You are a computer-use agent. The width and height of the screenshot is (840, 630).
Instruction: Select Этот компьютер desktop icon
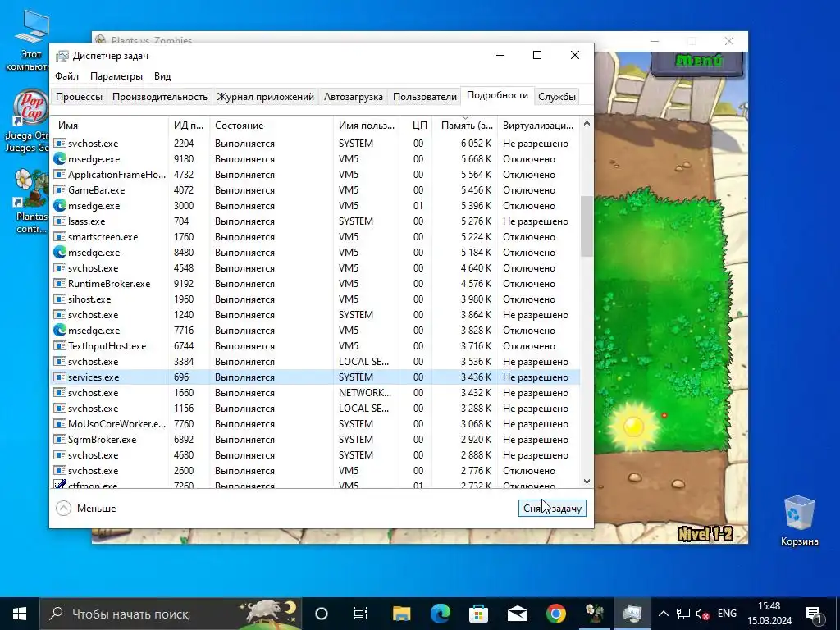(31, 42)
